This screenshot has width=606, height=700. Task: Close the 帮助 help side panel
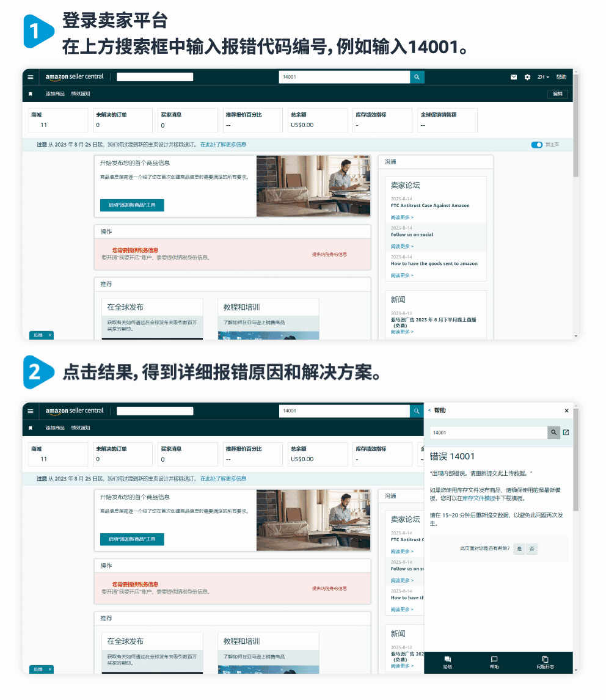(x=566, y=410)
